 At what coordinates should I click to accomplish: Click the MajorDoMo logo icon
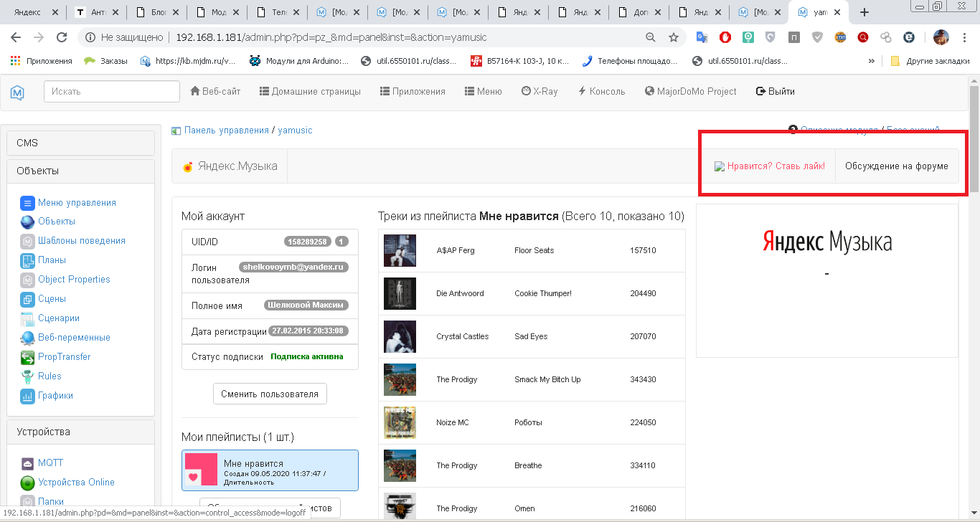17,92
